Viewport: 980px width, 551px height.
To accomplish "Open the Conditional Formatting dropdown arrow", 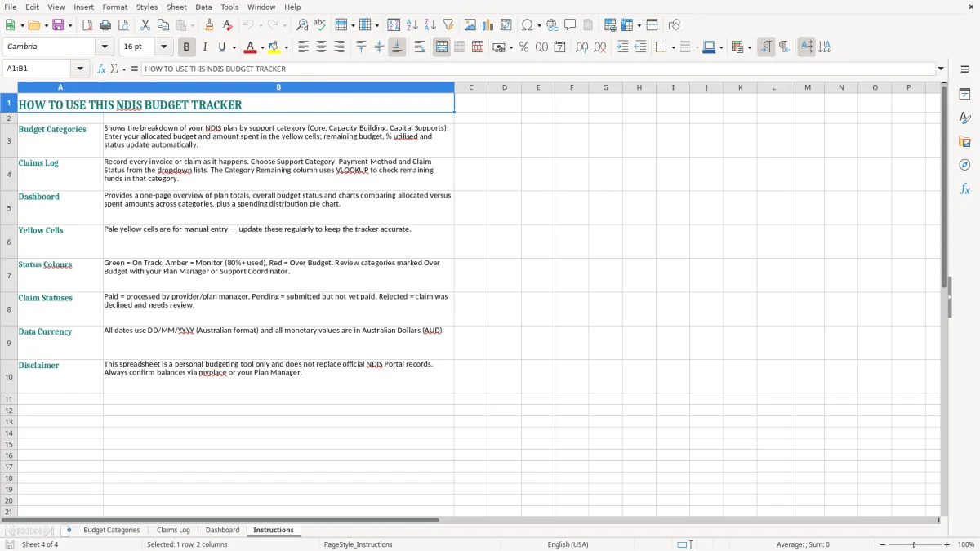I will (x=749, y=47).
